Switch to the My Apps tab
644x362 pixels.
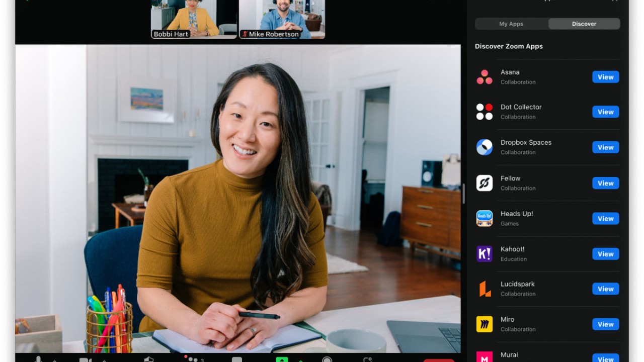point(511,24)
